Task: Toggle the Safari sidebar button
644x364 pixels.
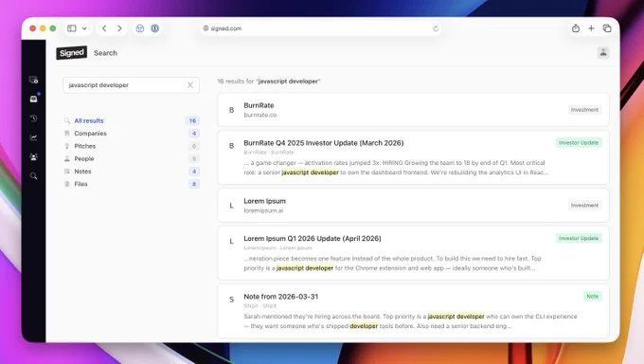Action: tap(72, 28)
